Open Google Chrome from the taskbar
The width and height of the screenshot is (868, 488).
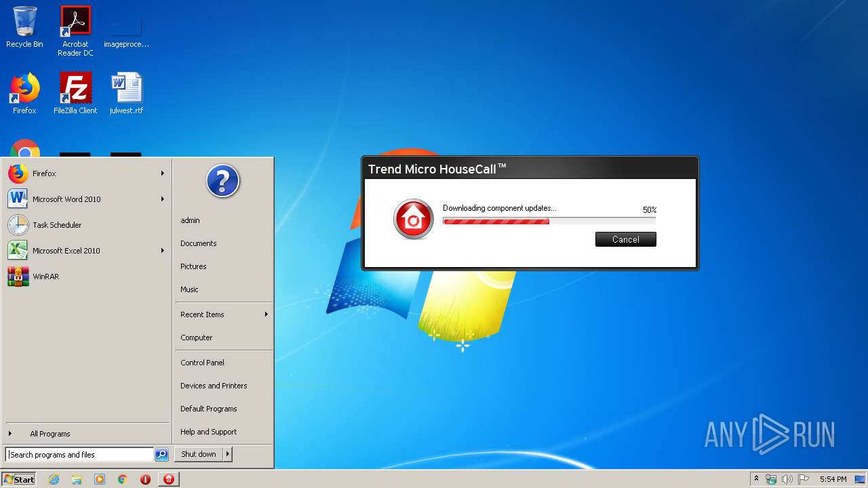(x=122, y=479)
